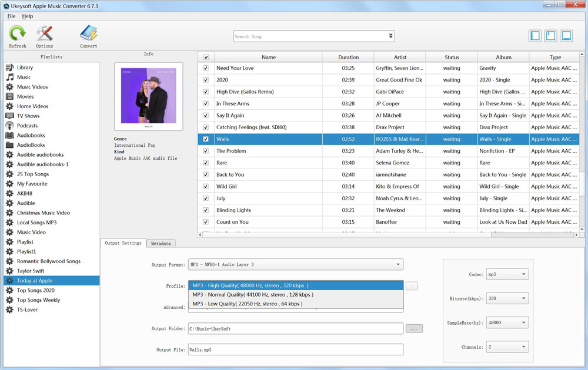Uncheck the Need Your Love song
Image resolution: width=588 pixels, height=370 pixels.
click(205, 68)
